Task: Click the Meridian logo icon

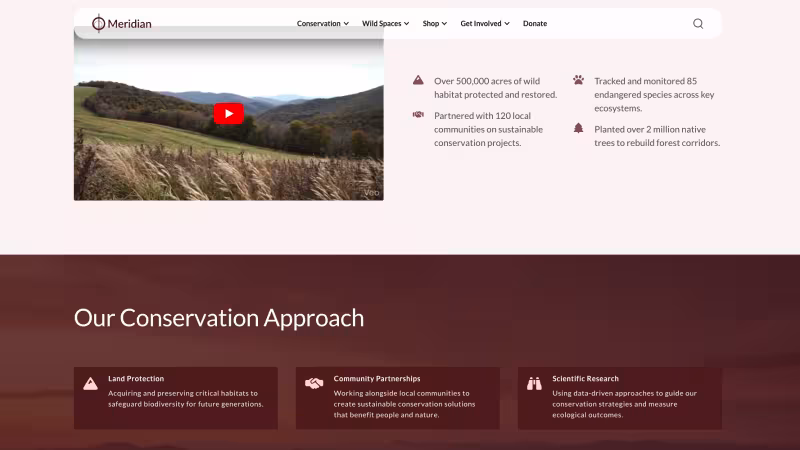Action: click(x=98, y=23)
